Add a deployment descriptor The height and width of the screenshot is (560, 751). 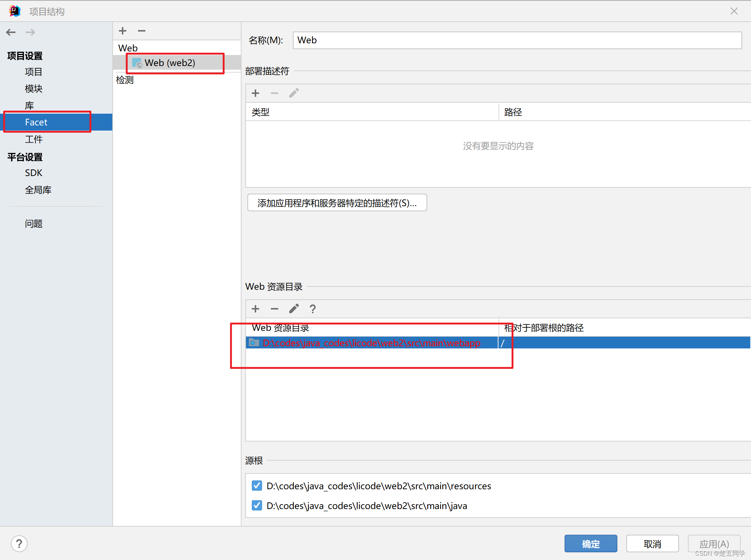coord(255,93)
